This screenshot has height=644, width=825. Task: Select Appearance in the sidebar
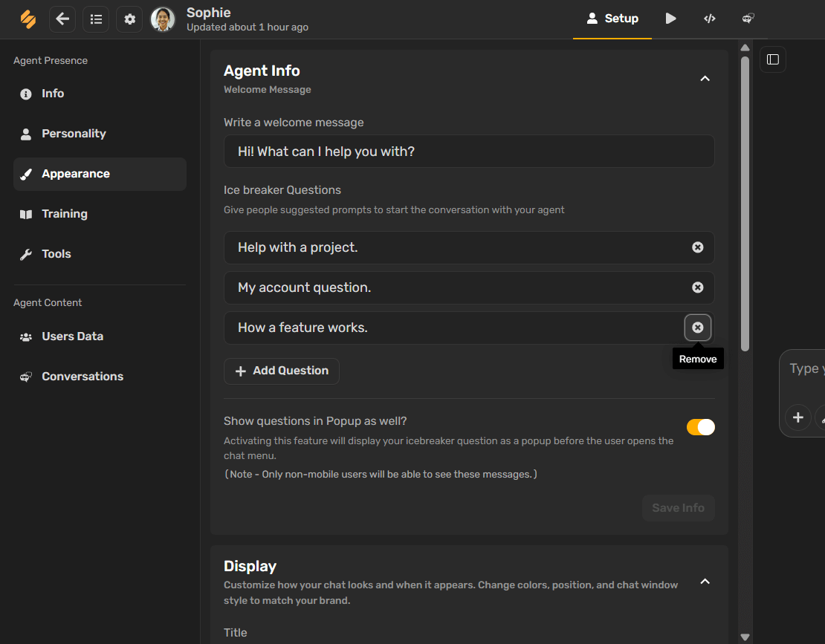coord(100,174)
